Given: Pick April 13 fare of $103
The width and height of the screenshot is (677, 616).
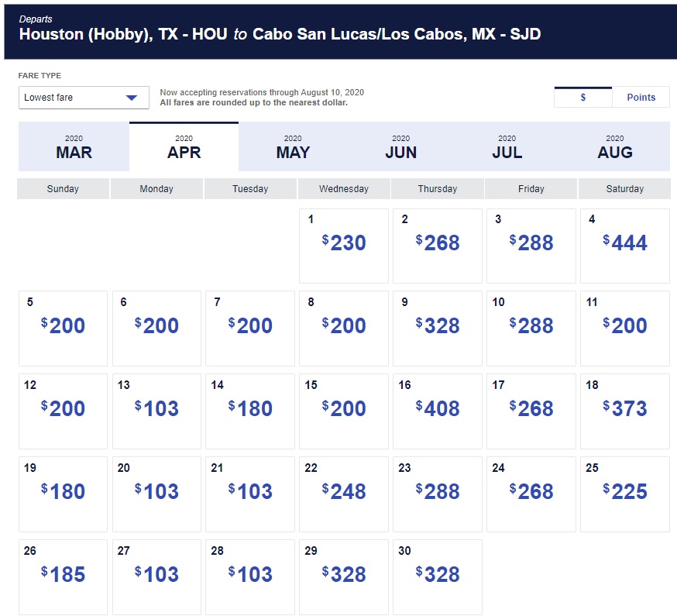Looking at the screenshot, I should (x=156, y=410).
